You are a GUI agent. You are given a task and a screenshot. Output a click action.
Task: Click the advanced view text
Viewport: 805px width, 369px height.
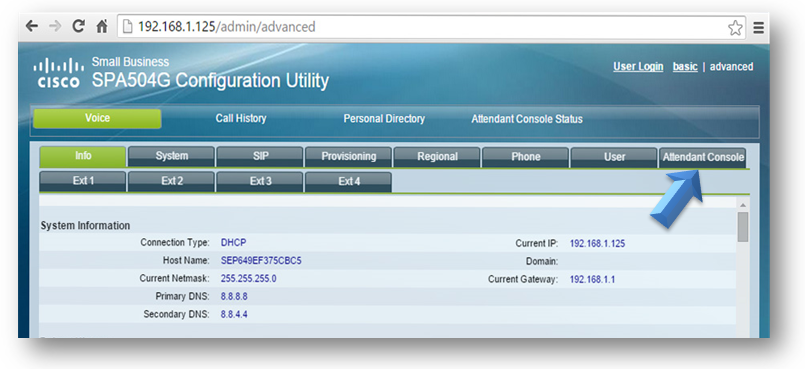[x=732, y=67]
